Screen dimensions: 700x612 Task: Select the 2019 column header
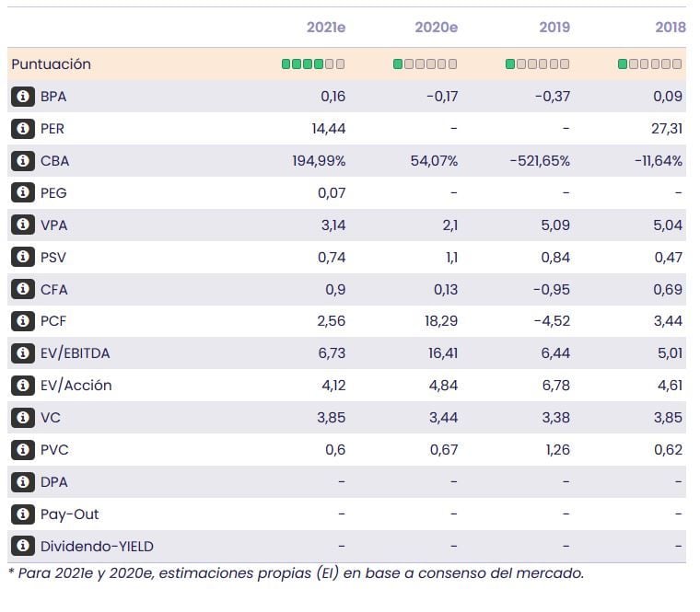pyautogui.click(x=554, y=28)
